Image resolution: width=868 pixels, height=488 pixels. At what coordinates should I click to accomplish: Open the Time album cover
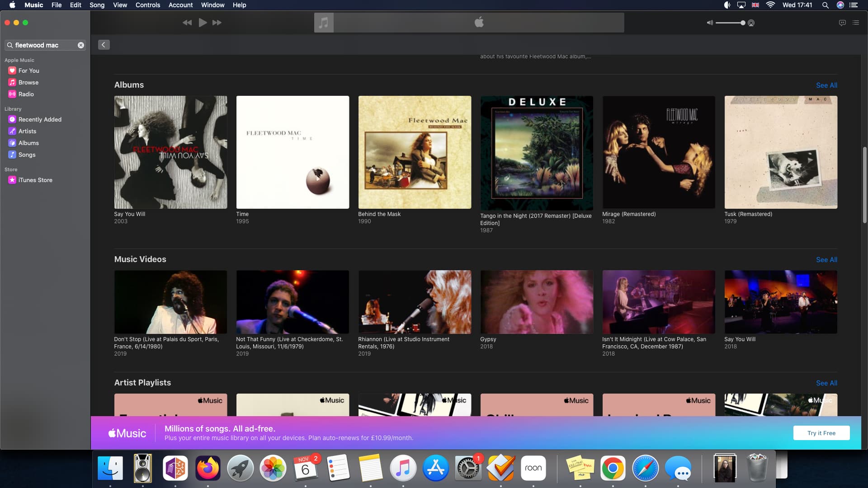tap(292, 152)
